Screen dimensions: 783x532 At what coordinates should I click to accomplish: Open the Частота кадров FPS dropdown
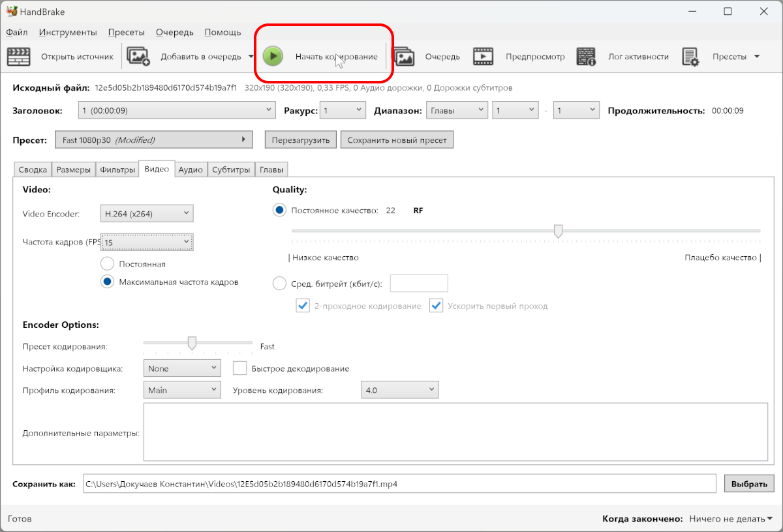click(x=147, y=242)
